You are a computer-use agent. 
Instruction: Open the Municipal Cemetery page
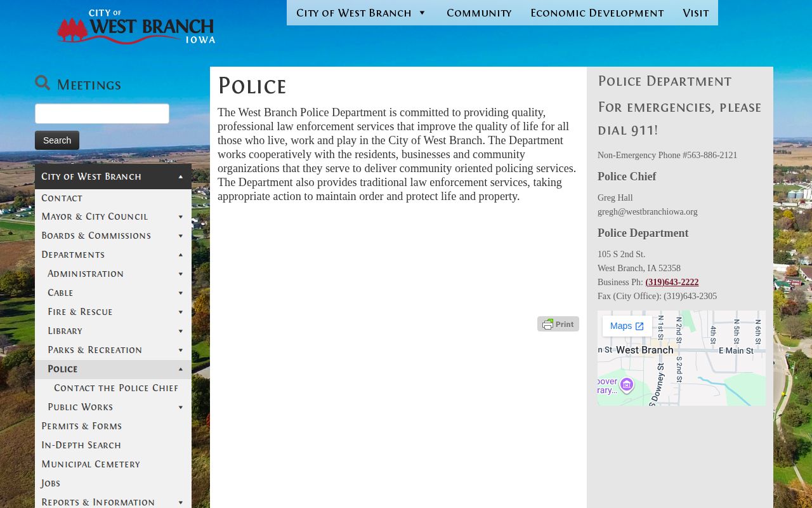pos(113,464)
